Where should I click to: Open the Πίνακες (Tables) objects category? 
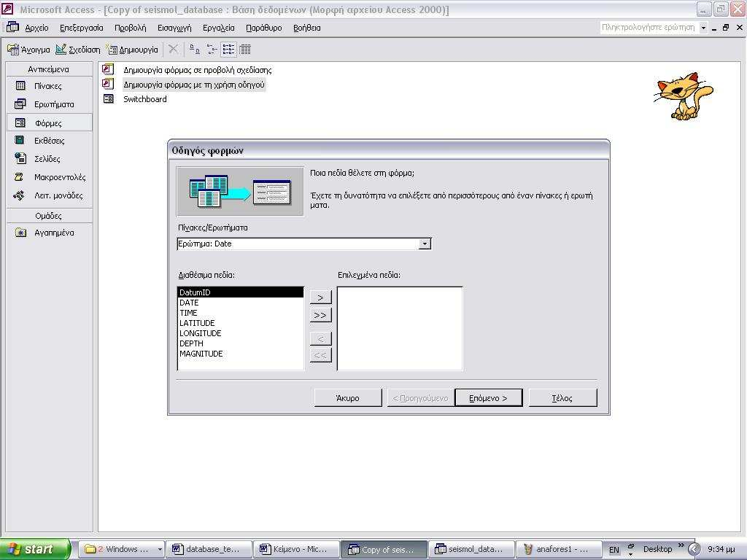(x=50, y=86)
